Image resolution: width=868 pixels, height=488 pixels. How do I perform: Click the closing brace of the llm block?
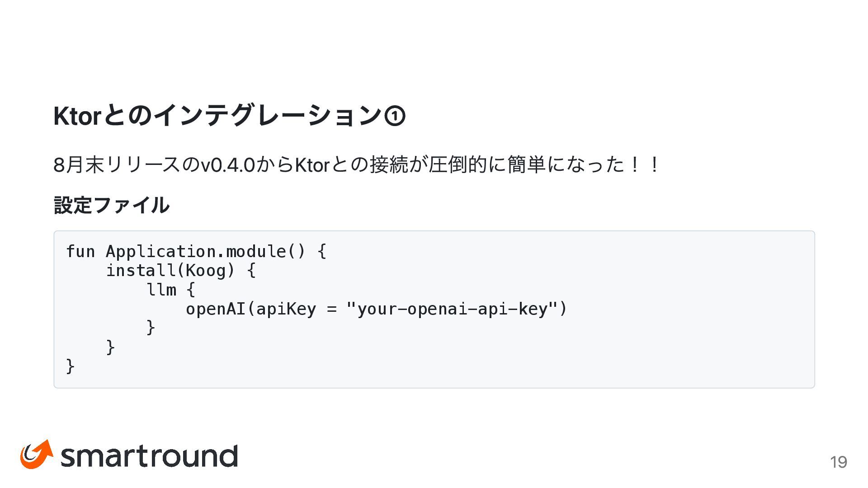pyautogui.click(x=151, y=328)
